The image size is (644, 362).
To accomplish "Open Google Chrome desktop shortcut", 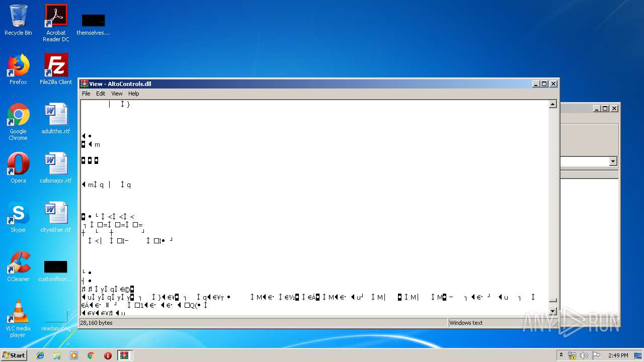I will [x=18, y=122].
